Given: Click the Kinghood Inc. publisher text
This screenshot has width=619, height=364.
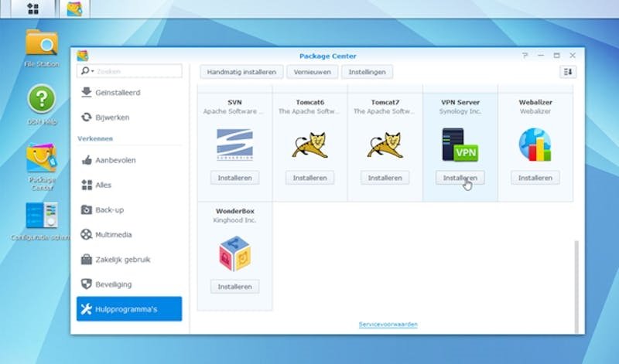Looking at the screenshot, I should [x=235, y=220].
